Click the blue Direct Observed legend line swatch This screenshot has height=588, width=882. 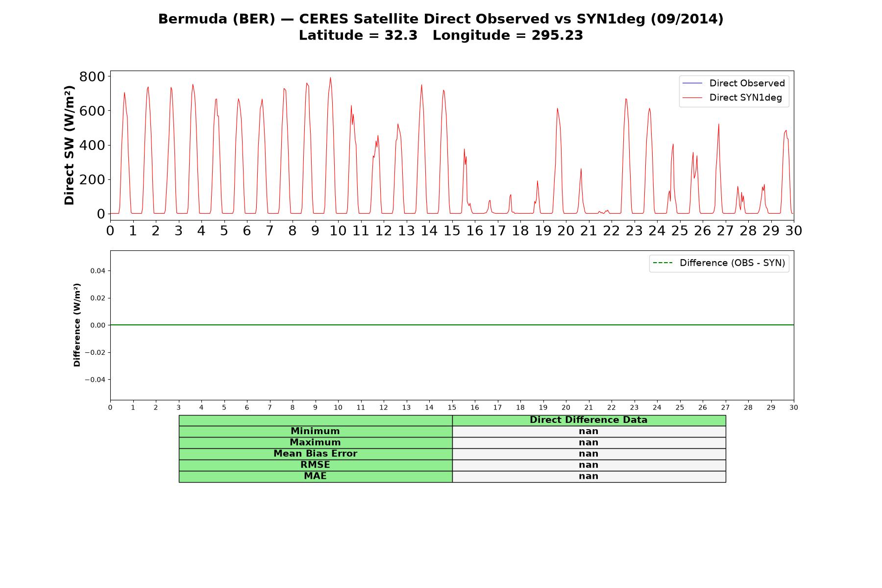pyautogui.click(x=692, y=83)
